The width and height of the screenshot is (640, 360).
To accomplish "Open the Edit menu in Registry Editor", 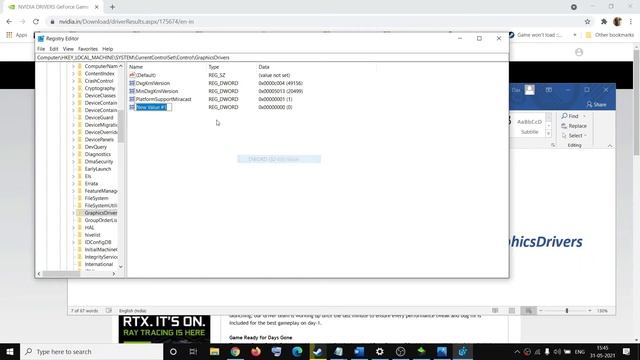I will click(54, 49).
